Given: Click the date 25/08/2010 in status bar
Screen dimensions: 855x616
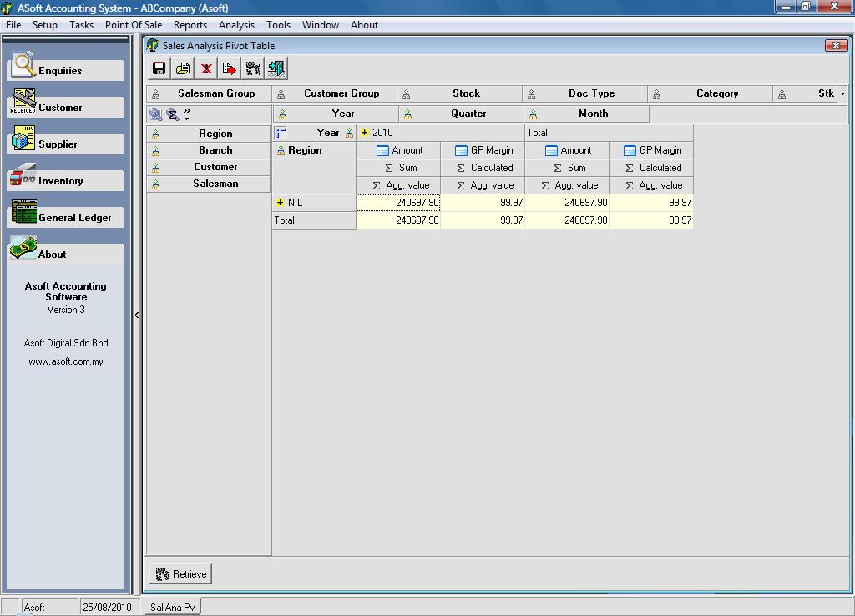Looking at the screenshot, I should point(108,608).
